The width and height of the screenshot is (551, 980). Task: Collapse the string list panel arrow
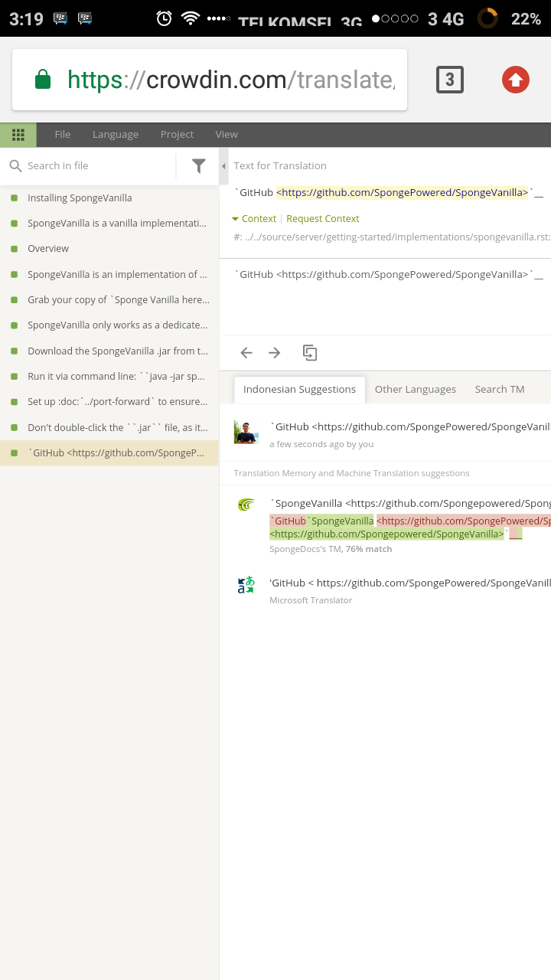click(x=224, y=166)
